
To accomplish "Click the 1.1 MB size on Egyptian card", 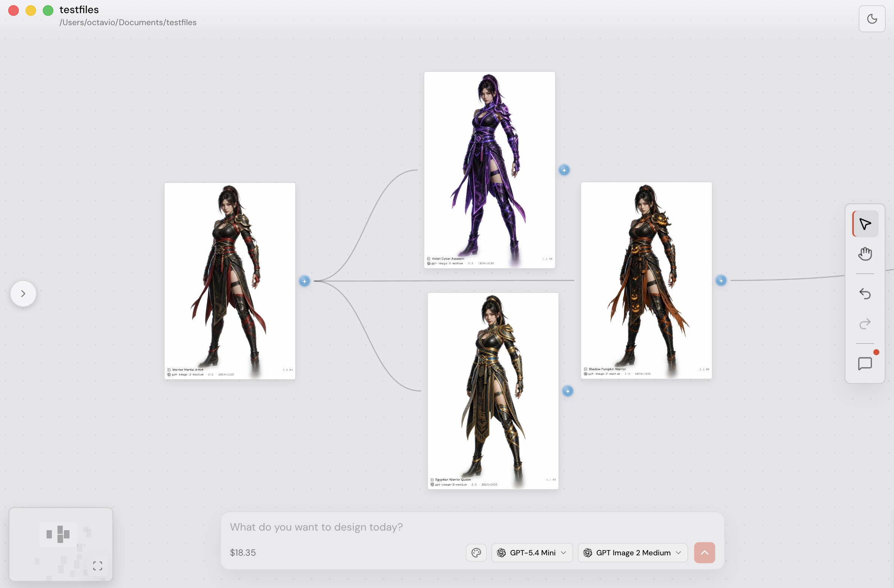I will (x=551, y=480).
